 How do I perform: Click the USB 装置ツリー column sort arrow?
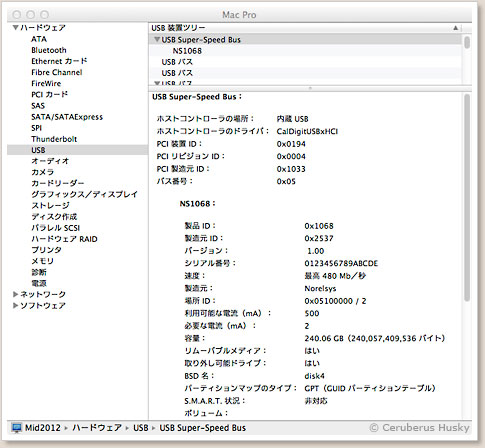[x=455, y=28]
